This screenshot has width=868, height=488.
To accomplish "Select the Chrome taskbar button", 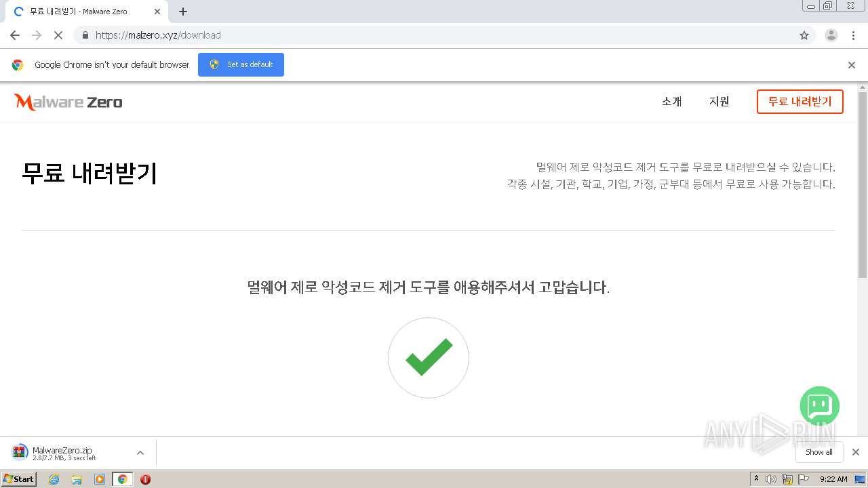I will tap(122, 479).
